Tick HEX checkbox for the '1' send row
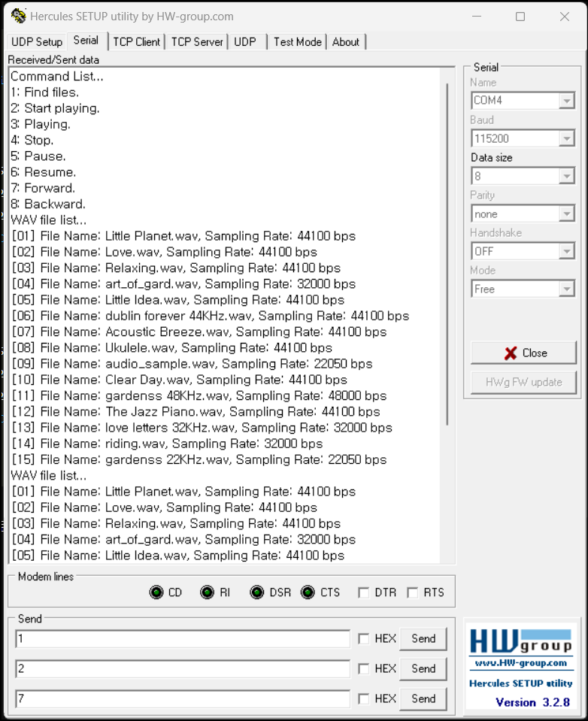The width and height of the screenshot is (588, 721). tap(363, 639)
